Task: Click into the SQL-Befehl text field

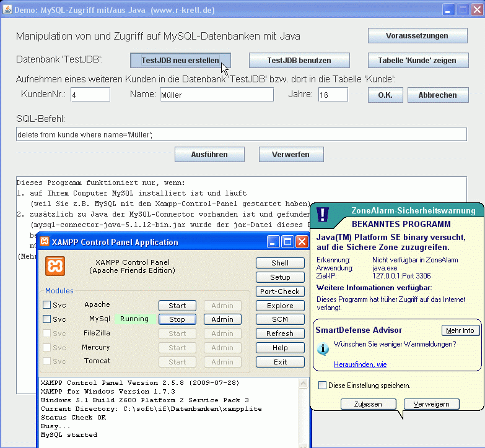Action: [242, 134]
